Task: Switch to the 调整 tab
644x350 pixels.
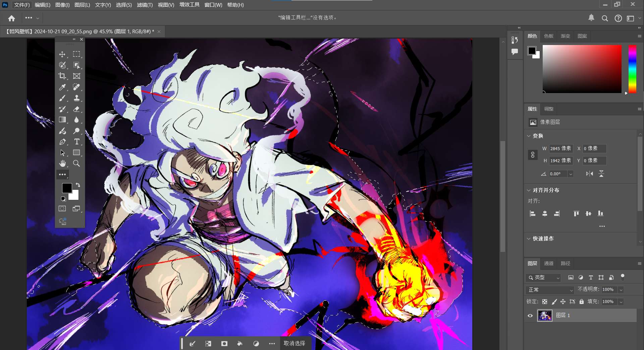Action: point(549,109)
